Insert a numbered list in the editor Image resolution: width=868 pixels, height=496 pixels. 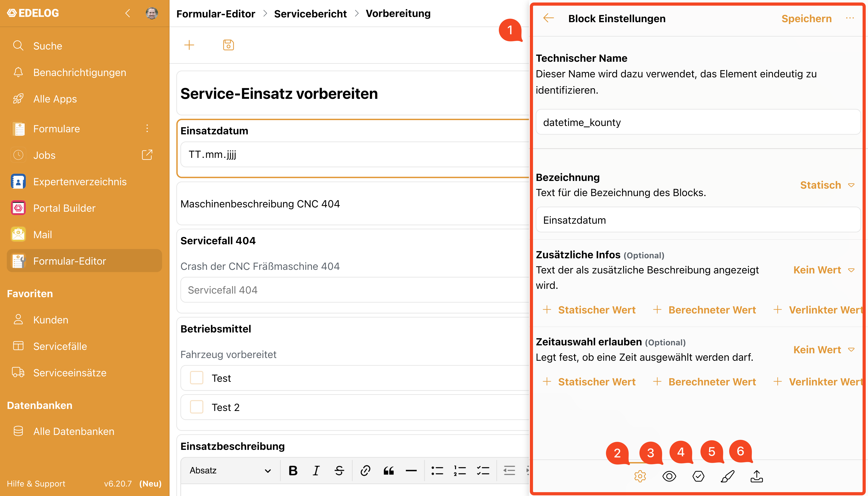(x=460, y=470)
